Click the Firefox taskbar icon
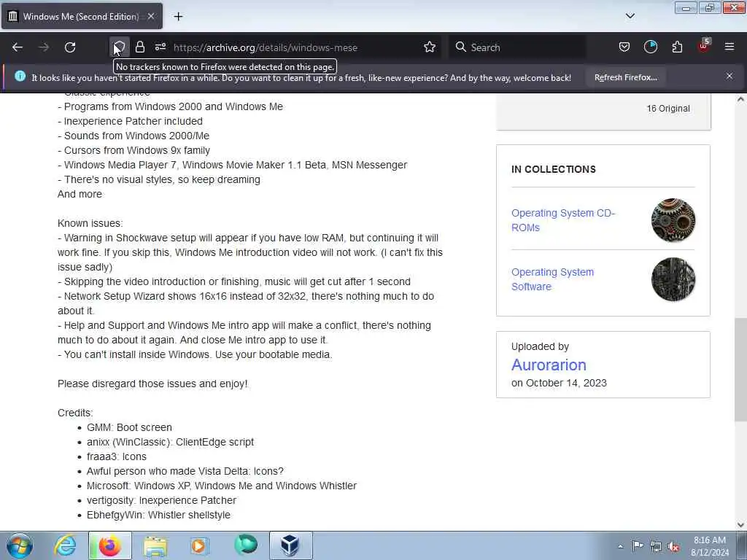Image resolution: width=747 pixels, height=560 pixels. pyautogui.click(x=109, y=545)
